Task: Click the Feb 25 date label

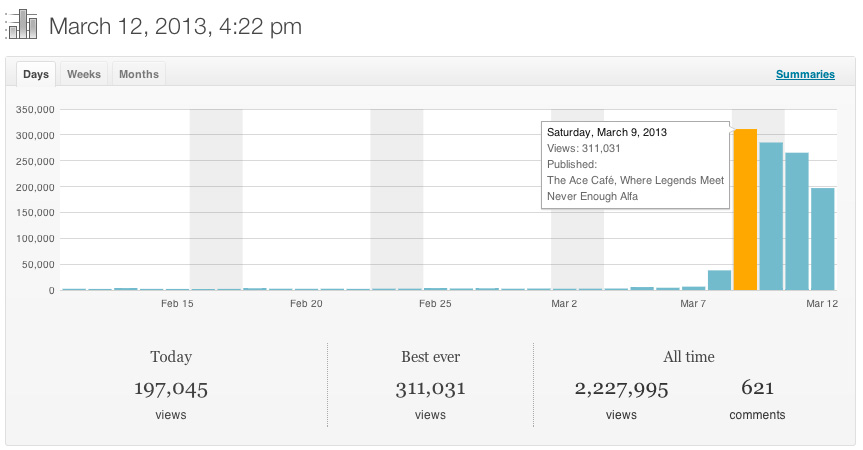Action: (x=435, y=303)
